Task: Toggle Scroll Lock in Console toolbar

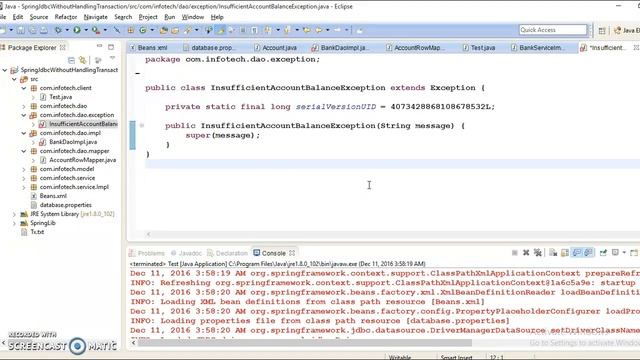Action: [x=565, y=253]
